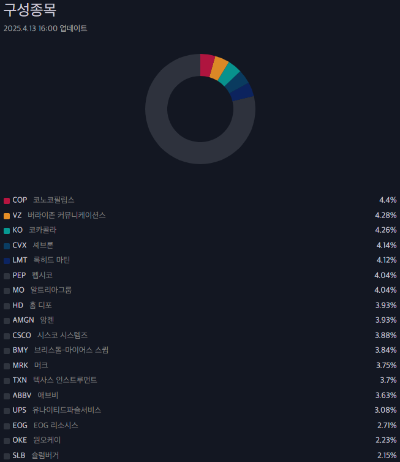Select the red segment of donut chart
The width and height of the screenshot is (400, 462).
pyautogui.click(x=206, y=65)
